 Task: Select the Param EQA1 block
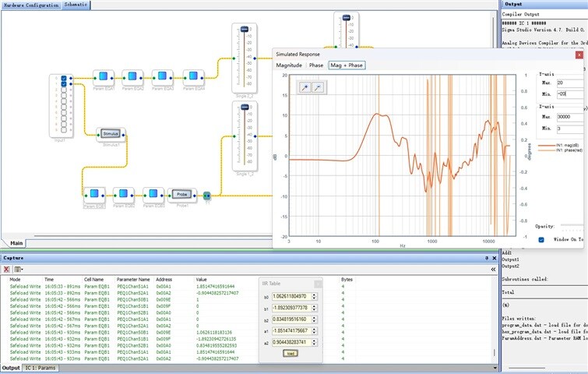(x=104, y=78)
